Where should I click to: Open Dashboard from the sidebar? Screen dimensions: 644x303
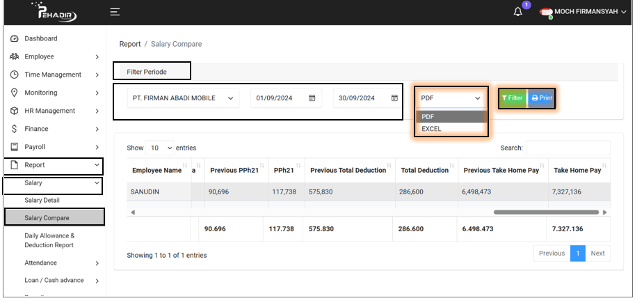point(40,38)
